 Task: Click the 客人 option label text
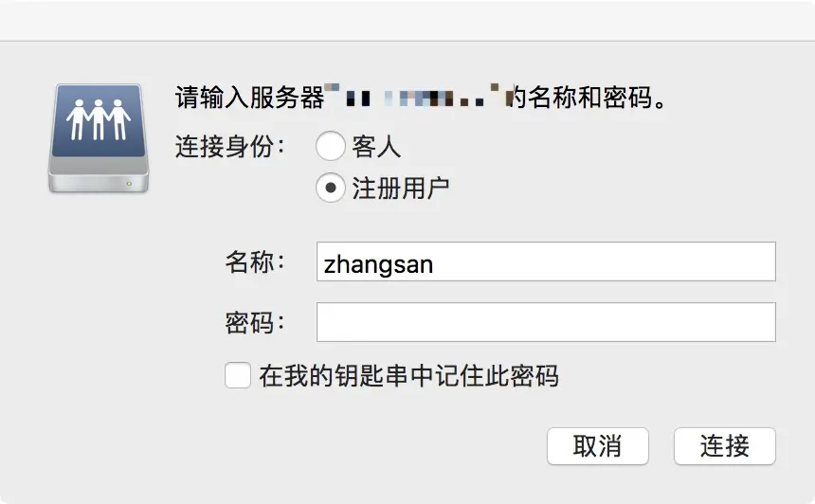(376, 146)
